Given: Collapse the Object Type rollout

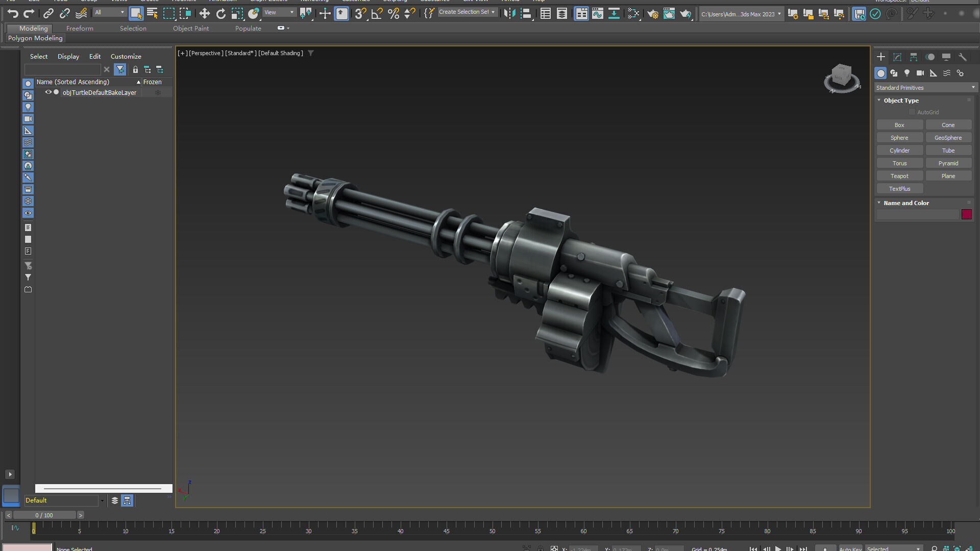Looking at the screenshot, I should click(x=900, y=101).
